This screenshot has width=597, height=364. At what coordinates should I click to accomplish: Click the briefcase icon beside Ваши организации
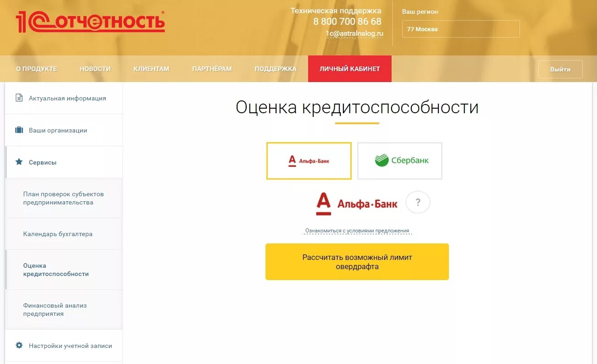(19, 130)
